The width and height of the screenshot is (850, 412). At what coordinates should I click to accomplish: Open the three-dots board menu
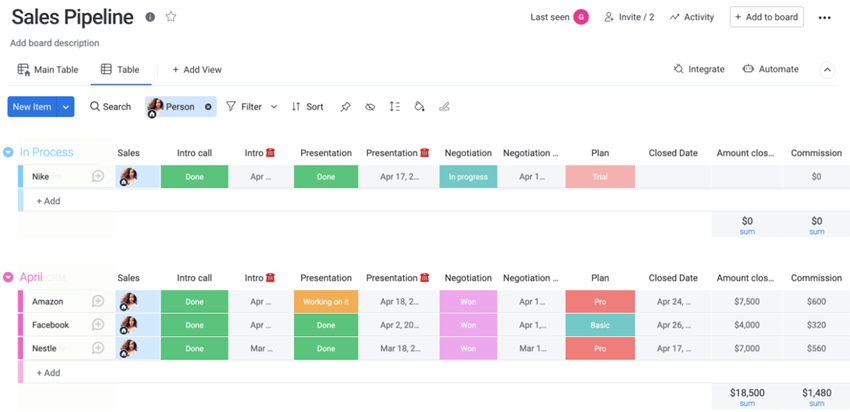click(824, 17)
